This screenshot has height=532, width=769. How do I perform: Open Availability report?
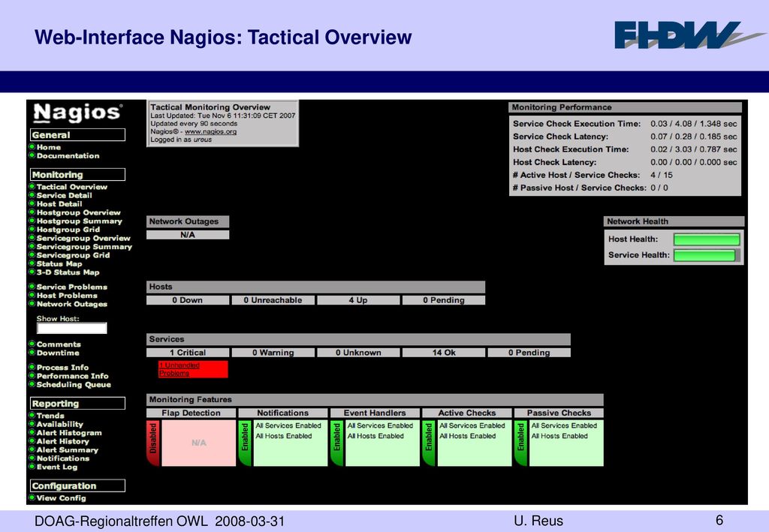click(60, 424)
